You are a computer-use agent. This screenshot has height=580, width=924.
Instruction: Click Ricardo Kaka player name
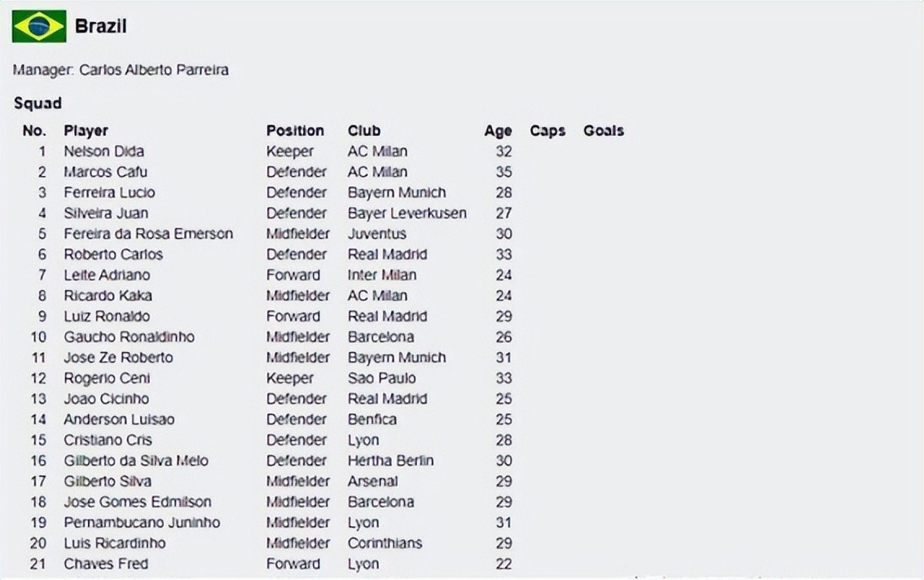[108, 296]
